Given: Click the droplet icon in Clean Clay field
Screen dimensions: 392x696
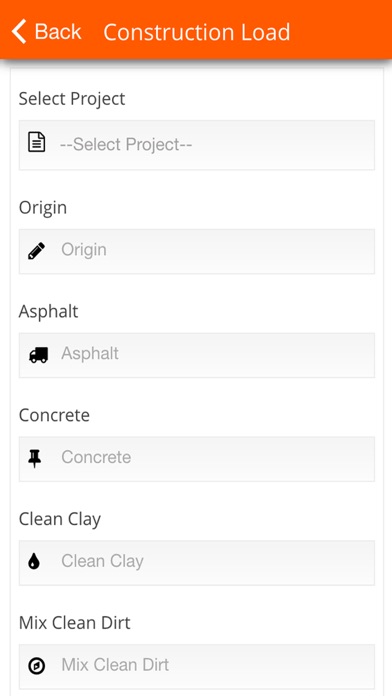Looking at the screenshot, I should [34, 562].
